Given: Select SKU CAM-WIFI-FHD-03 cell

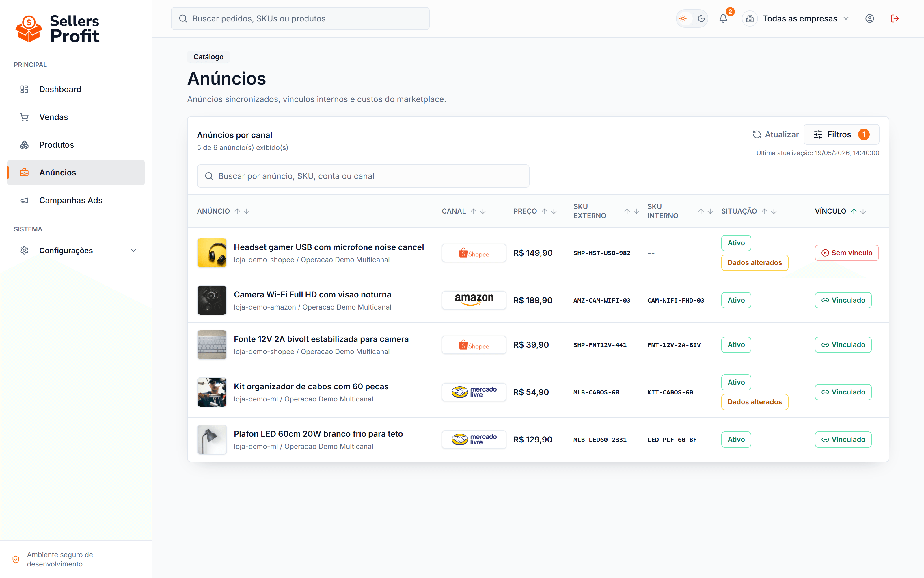Looking at the screenshot, I should coord(675,301).
